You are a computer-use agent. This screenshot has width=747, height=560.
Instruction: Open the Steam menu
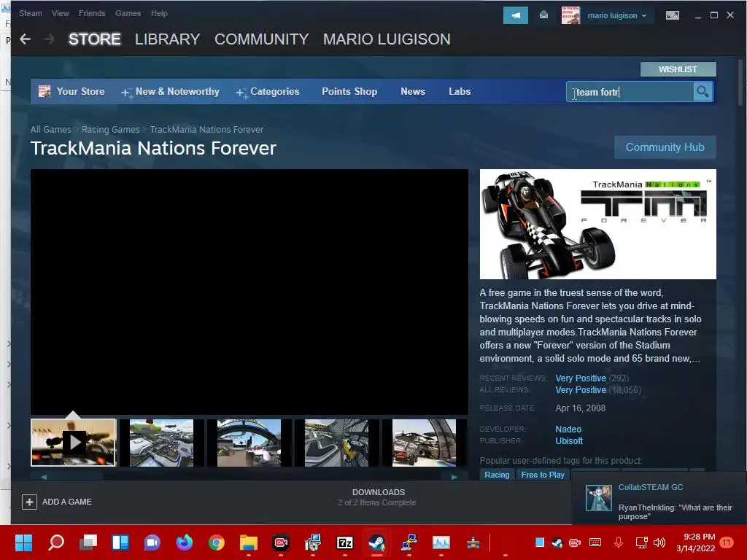[31, 13]
